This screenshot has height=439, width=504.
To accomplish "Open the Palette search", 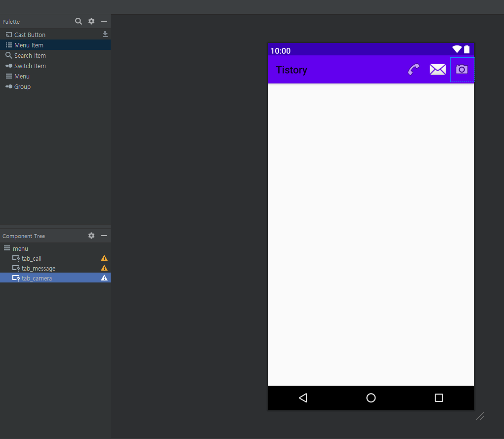I will point(79,21).
